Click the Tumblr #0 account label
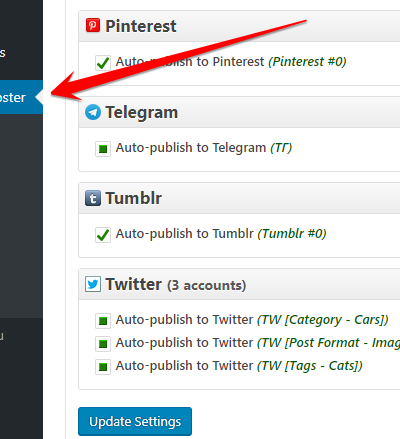 (x=292, y=234)
